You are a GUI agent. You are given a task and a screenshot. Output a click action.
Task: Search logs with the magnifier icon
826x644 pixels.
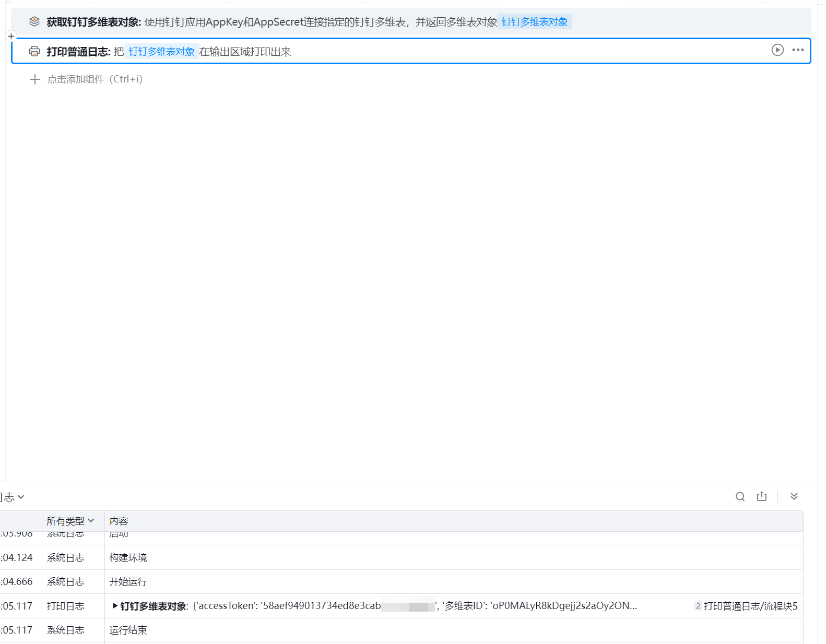tap(740, 496)
